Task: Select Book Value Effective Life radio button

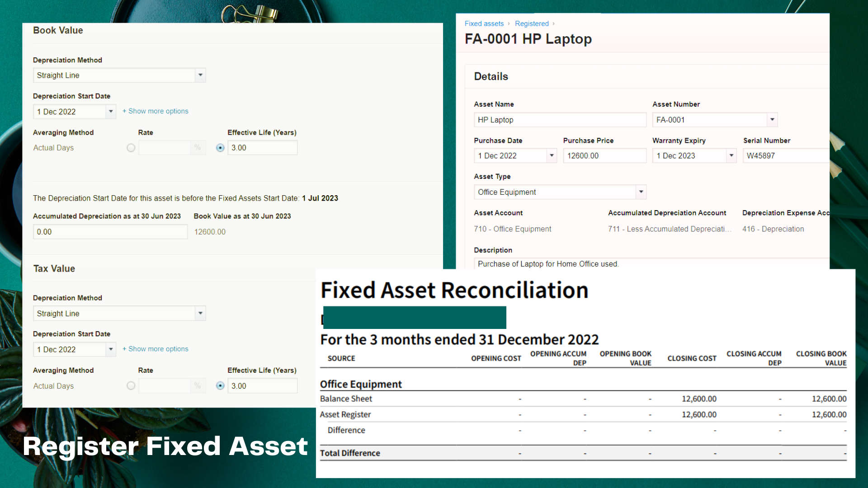Action: point(220,148)
